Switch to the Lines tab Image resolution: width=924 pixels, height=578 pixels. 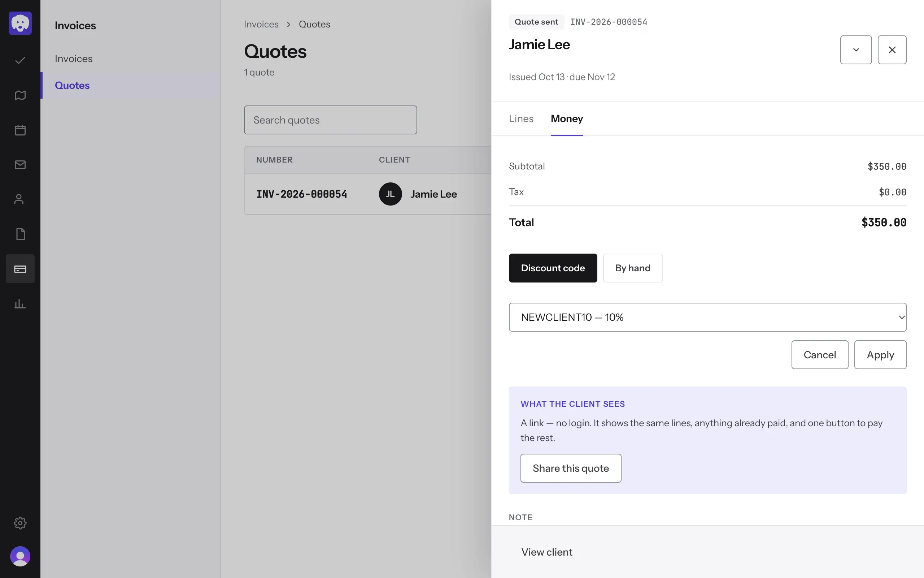click(521, 118)
